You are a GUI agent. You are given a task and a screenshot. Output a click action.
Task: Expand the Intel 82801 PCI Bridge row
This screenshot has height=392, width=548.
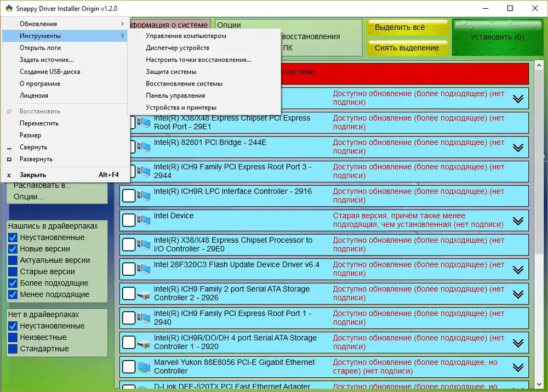coord(518,147)
